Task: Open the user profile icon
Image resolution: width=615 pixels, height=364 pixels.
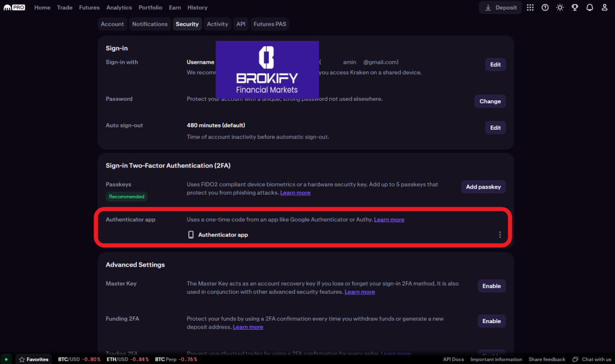Action: pyautogui.click(x=604, y=7)
